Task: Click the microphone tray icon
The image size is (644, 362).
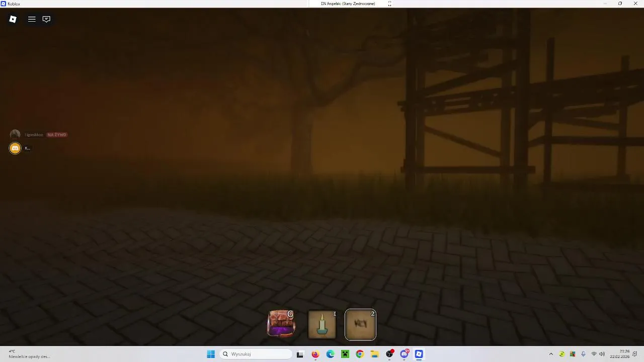Action: point(583,354)
